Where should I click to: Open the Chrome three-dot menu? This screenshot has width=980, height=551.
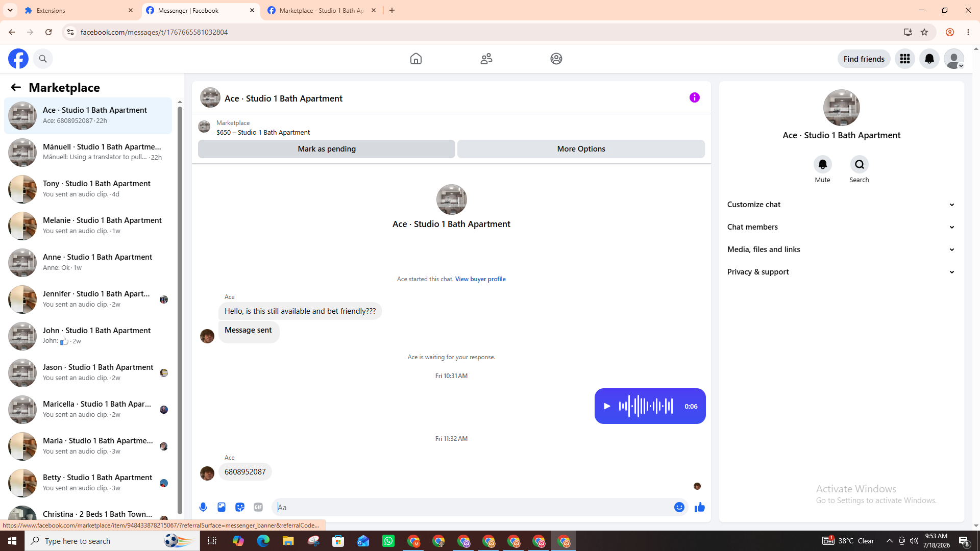pyautogui.click(x=968, y=32)
